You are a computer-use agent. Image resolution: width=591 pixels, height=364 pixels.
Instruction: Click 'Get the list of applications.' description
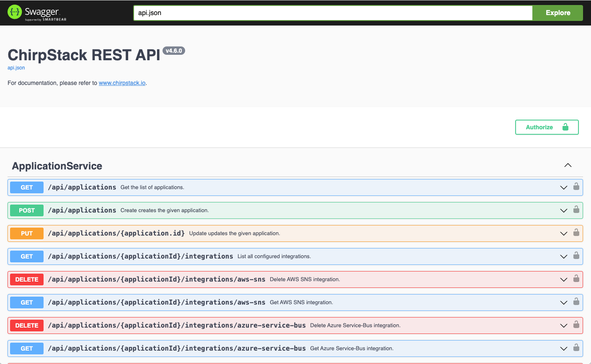[x=152, y=187]
